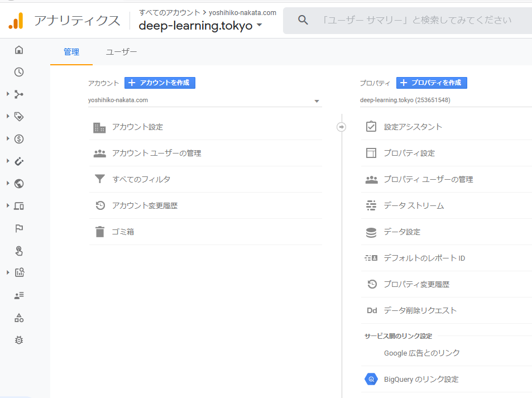Click the history icon for アカウント変更履歴
This screenshot has width=532, height=398.
100,205
